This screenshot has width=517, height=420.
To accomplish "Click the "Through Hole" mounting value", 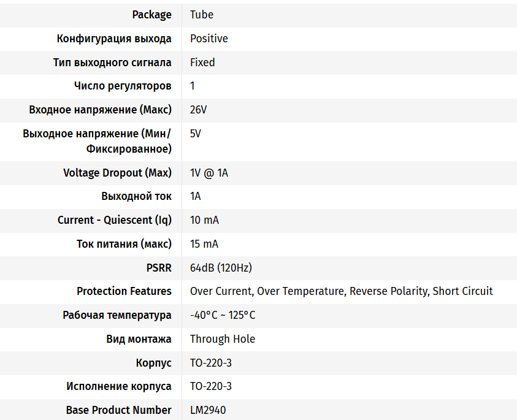I will (x=223, y=339).
